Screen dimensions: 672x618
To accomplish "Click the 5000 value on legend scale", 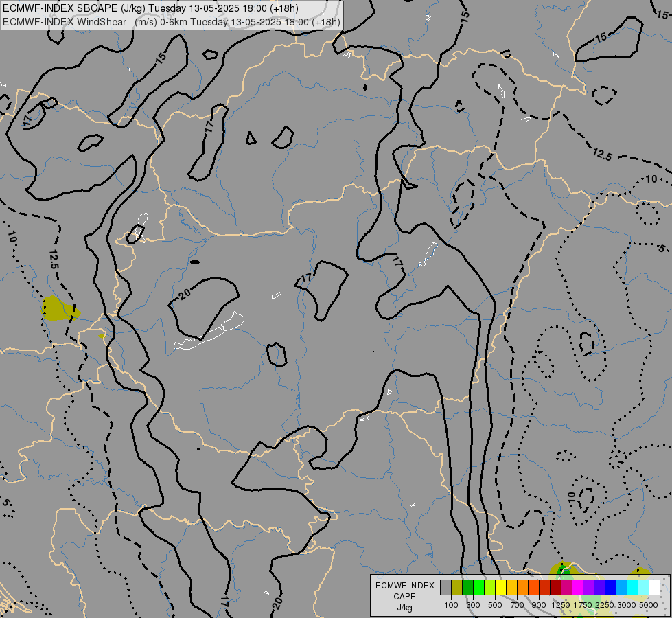I will coord(649,605).
